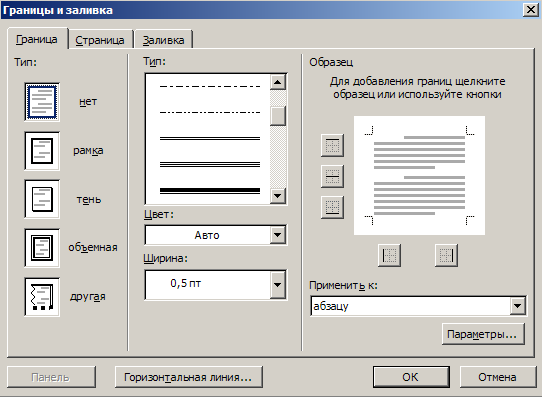542x397 pixels.
Task: Open the Ширина width dropdown arrow
Action: click(x=278, y=285)
